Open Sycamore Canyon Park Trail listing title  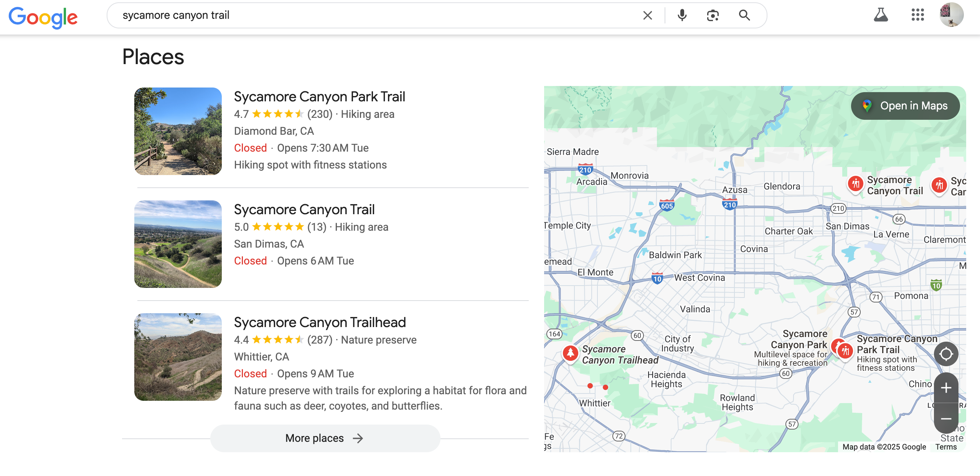319,97
